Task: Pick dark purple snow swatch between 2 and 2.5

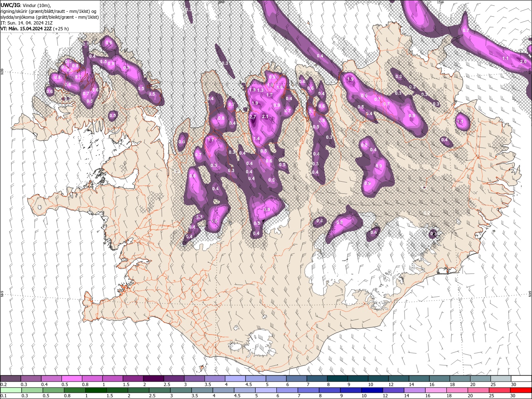Action: tap(153, 379)
